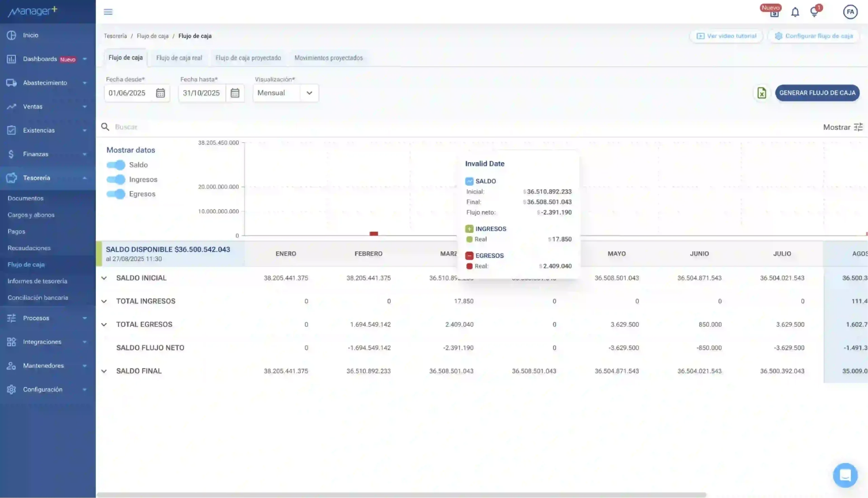This screenshot has width=868, height=498.
Task: Open the Fecha desde calendar picker
Action: pyautogui.click(x=160, y=93)
